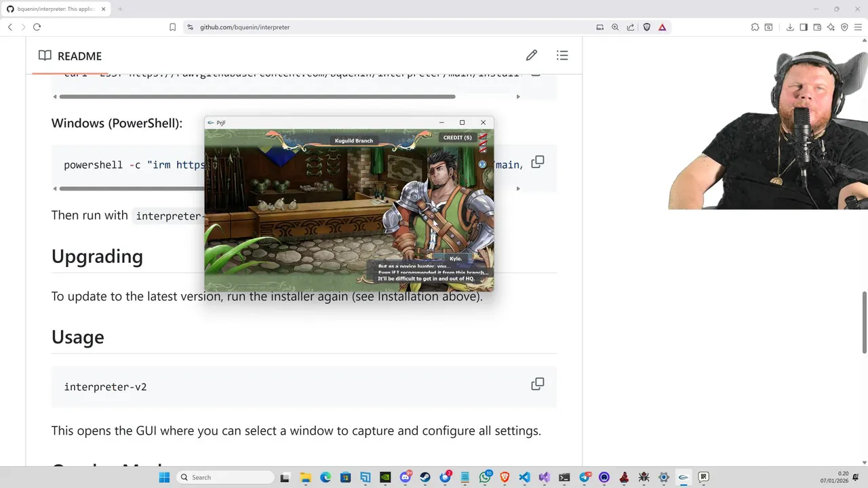Open NVIDIA app from taskbar
The height and width of the screenshot is (488, 868).
pyautogui.click(x=385, y=477)
